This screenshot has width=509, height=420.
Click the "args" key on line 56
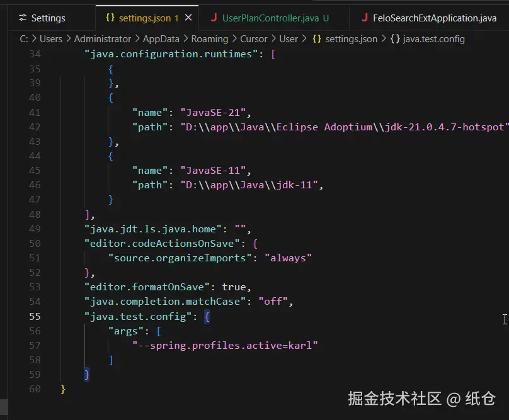(125, 331)
